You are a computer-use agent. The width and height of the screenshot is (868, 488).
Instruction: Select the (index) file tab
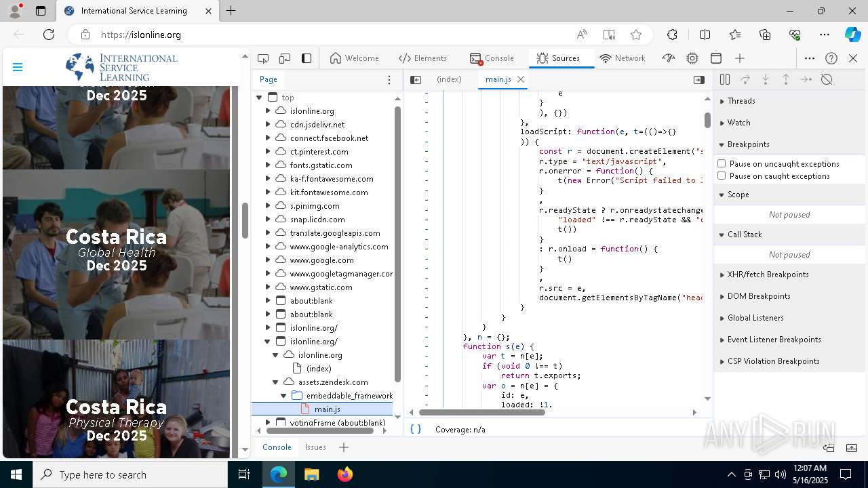click(449, 79)
